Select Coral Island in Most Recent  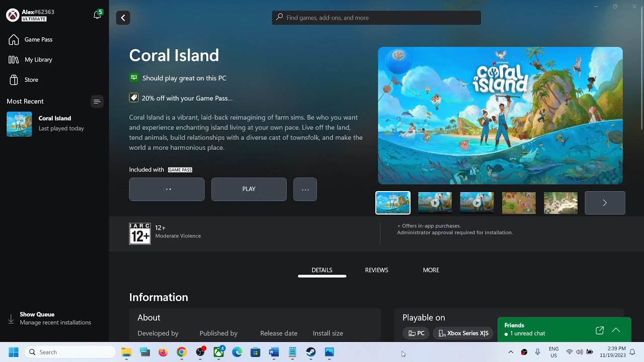tap(54, 124)
